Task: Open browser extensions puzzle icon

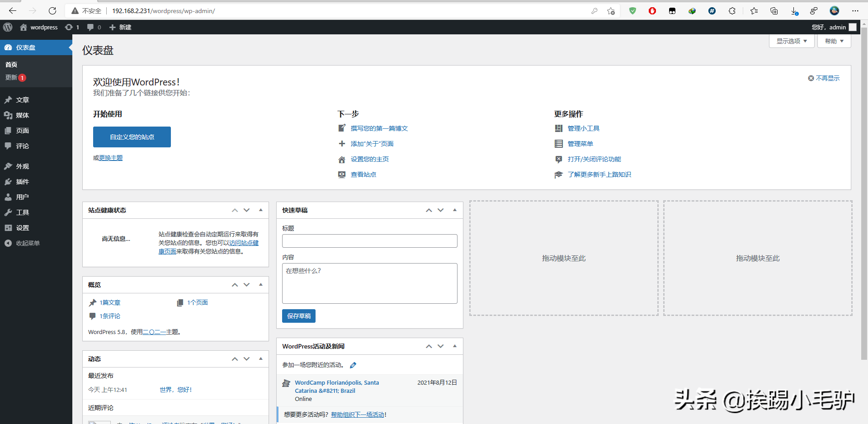Action: click(732, 11)
